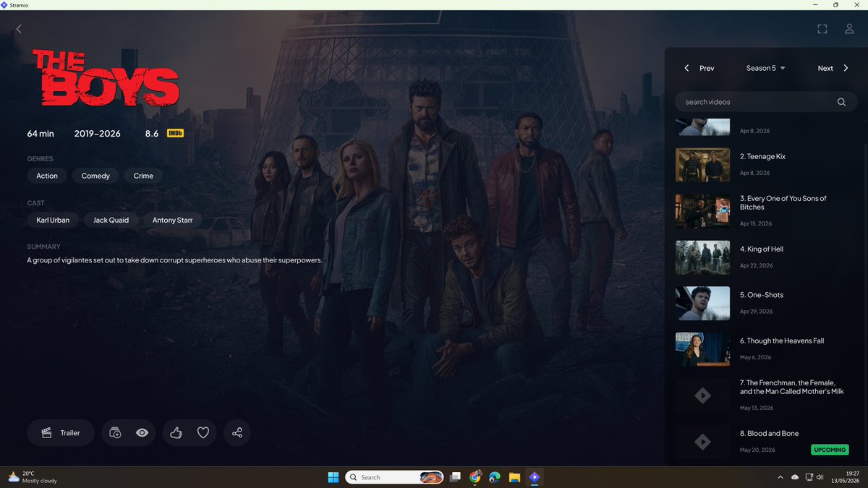
Task: Click the 'Apr 15, 2026' date
Action: click(x=756, y=223)
